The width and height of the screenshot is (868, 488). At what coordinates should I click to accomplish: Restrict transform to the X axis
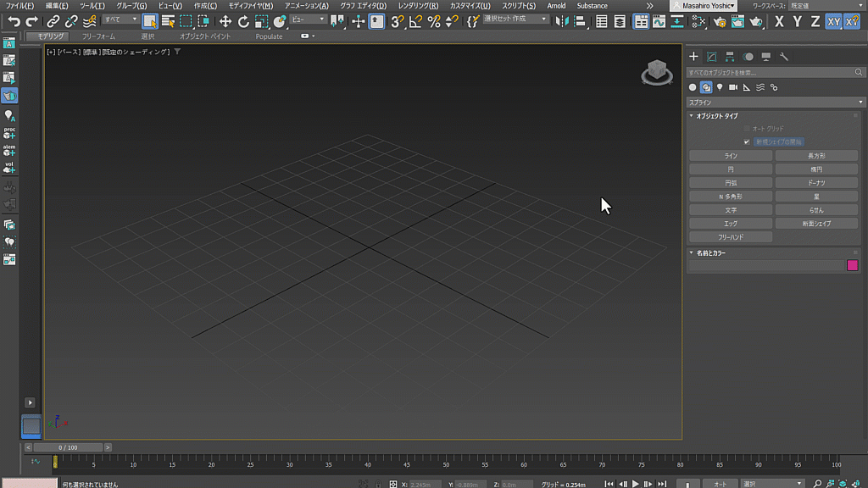point(779,21)
